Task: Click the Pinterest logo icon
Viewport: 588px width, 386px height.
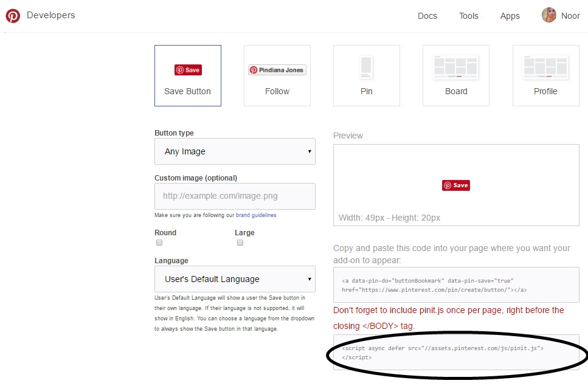Action: pyautogui.click(x=13, y=16)
